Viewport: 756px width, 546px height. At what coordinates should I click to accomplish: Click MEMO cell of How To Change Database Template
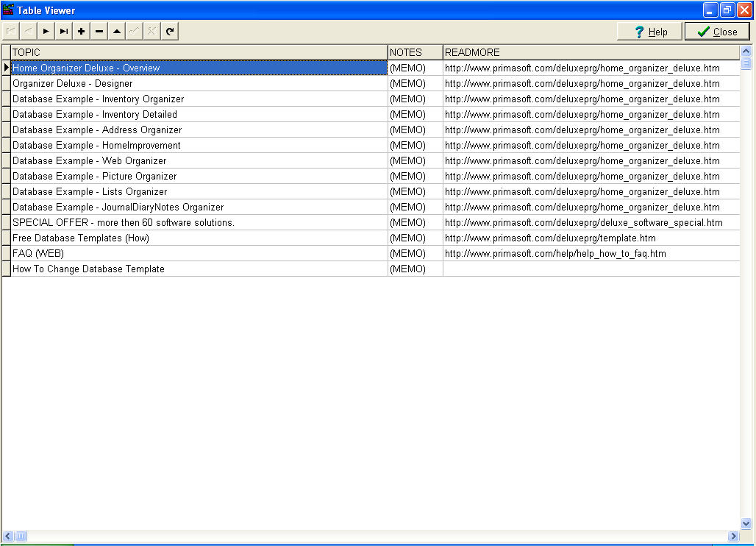click(415, 269)
